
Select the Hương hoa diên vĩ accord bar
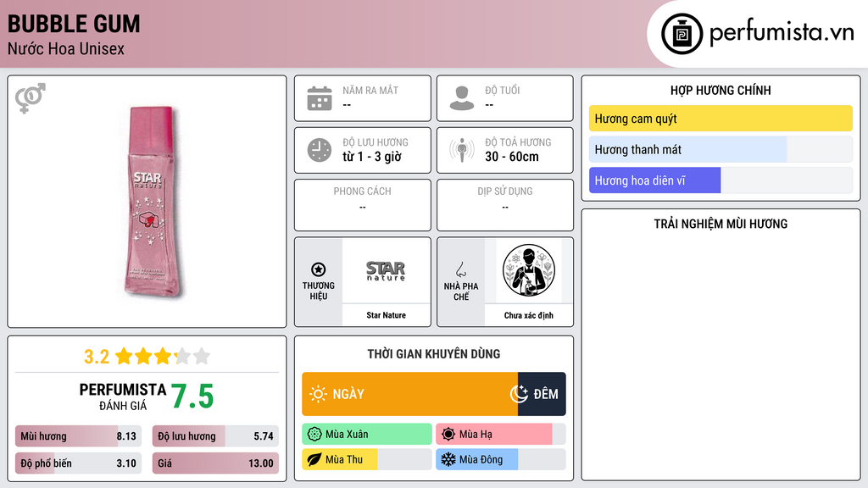coord(721,180)
